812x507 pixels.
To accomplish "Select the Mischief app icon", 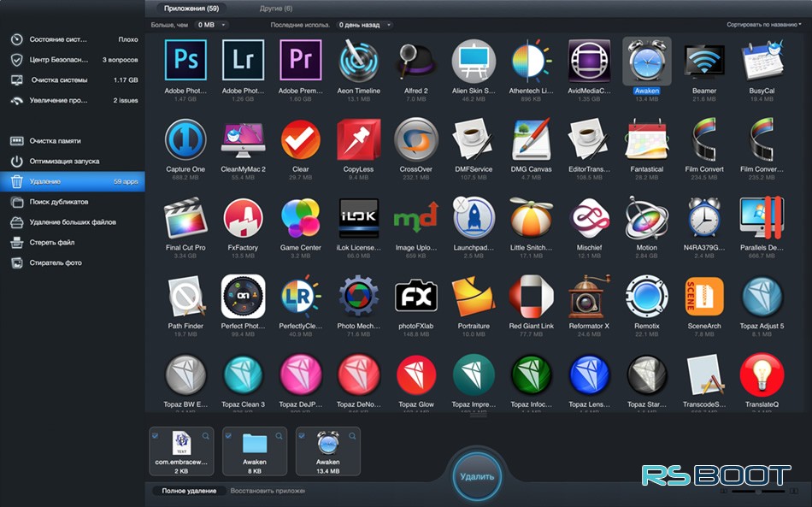I will pos(589,218).
